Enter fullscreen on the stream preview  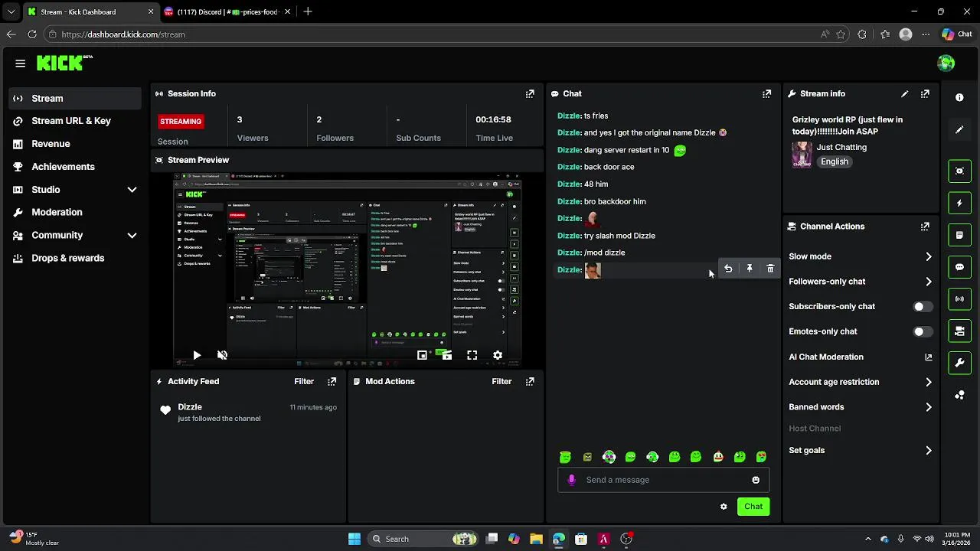pos(472,355)
